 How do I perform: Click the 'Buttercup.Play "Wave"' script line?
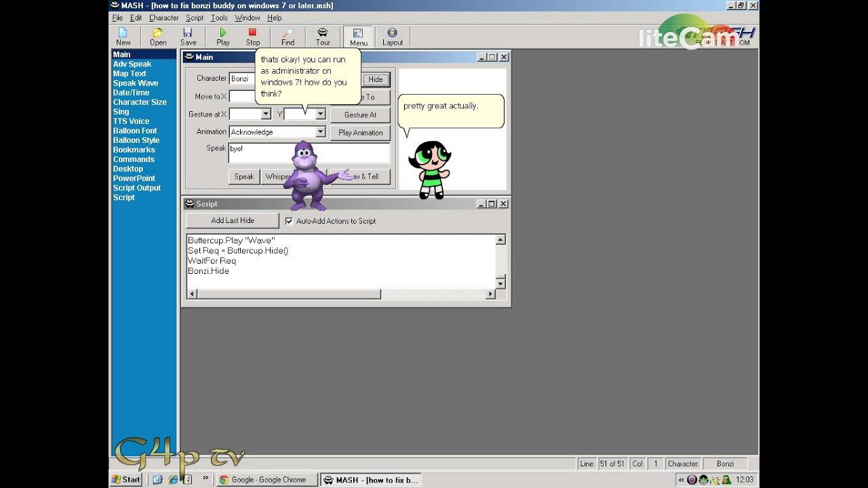[231, 241]
